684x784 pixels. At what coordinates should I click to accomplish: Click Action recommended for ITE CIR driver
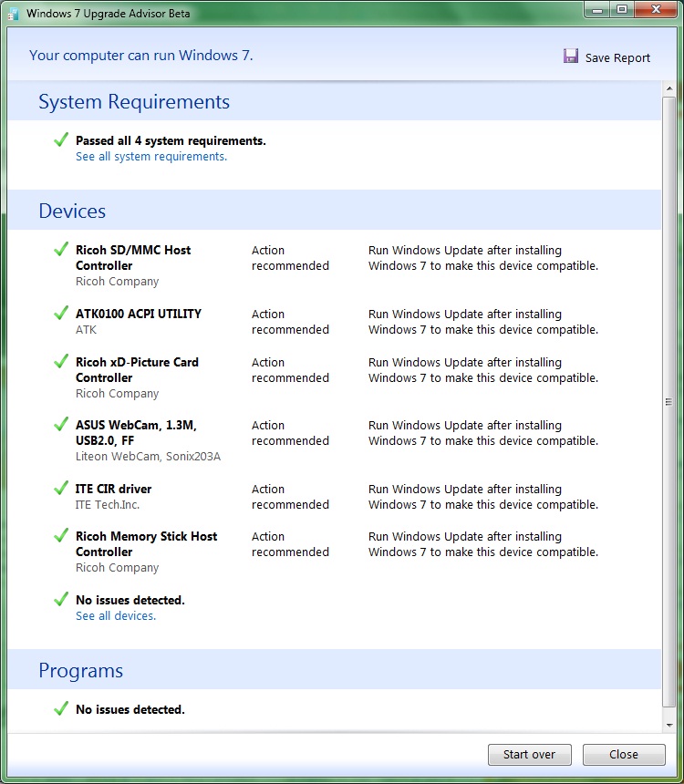click(290, 497)
